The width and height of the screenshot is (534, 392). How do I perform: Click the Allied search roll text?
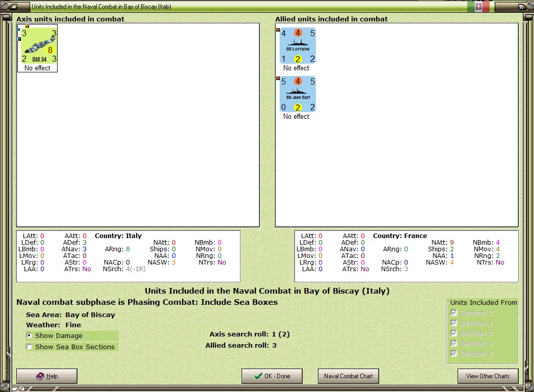click(x=241, y=345)
